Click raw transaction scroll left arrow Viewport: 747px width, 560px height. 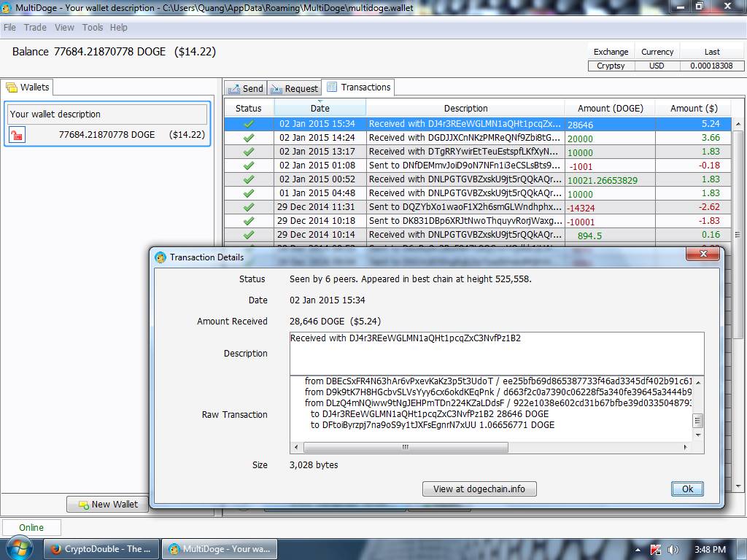click(296, 447)
